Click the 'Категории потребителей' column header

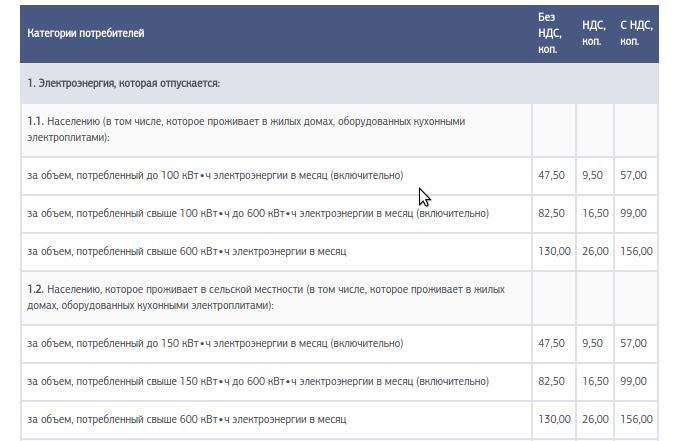[x=86, y=33]
